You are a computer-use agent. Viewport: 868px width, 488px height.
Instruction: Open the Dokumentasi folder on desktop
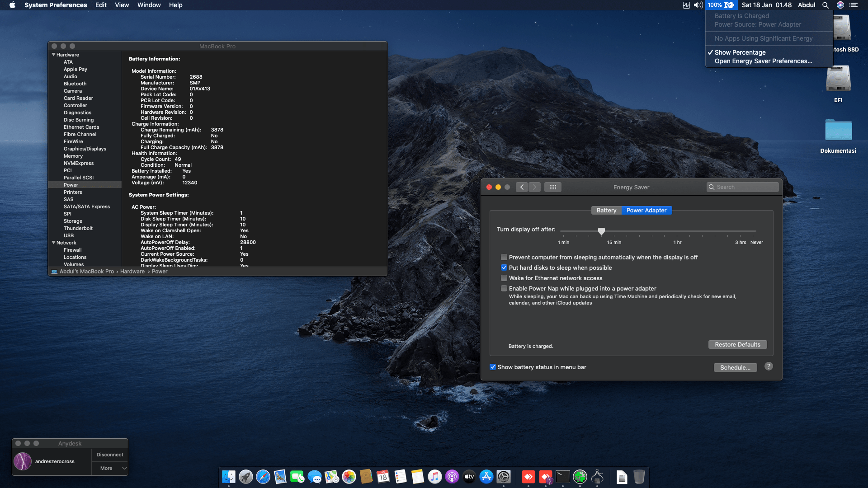point(839,136)
